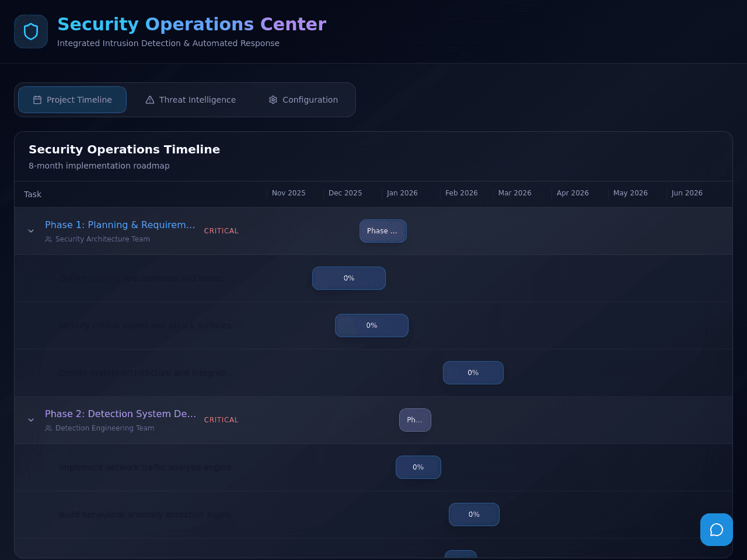The height and width of the screenshot is (560, 747).
Task: Click the 0% bar for Implement network traffic analysis
Action: (418, 467)
